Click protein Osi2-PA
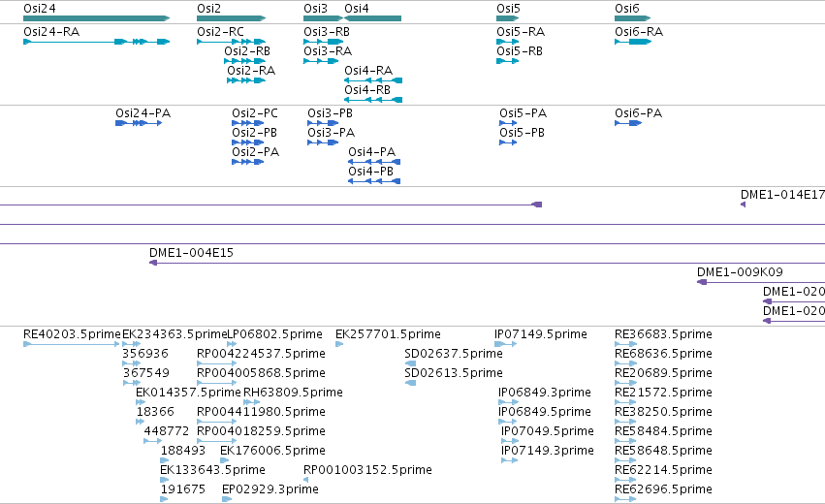 [248, 162]
